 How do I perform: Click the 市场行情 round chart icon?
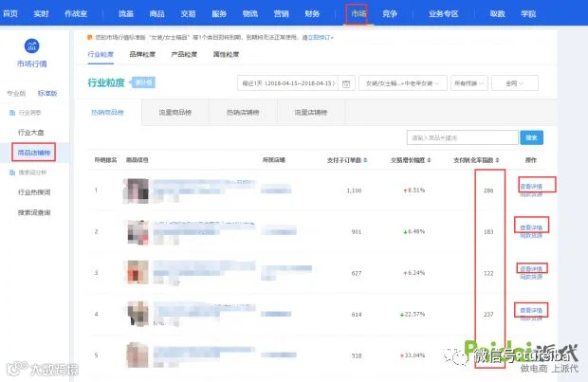(x=32, y=46)
